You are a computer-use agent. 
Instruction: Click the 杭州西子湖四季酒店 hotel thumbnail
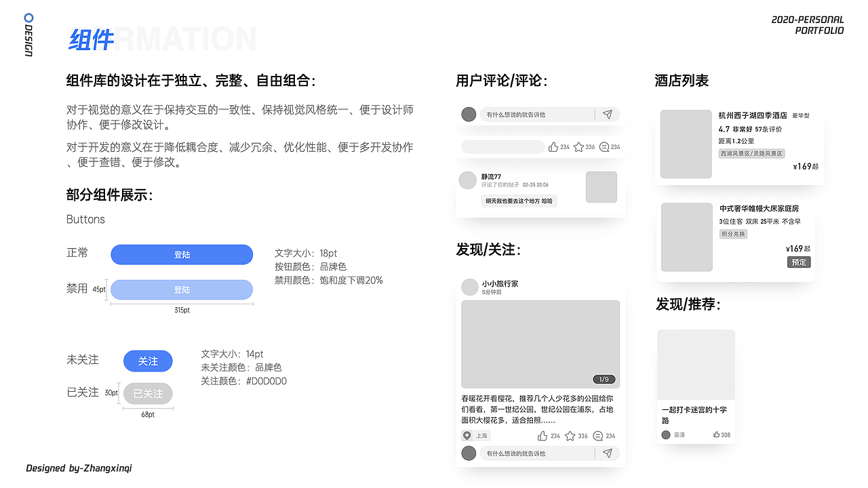[x=686, y=144]
